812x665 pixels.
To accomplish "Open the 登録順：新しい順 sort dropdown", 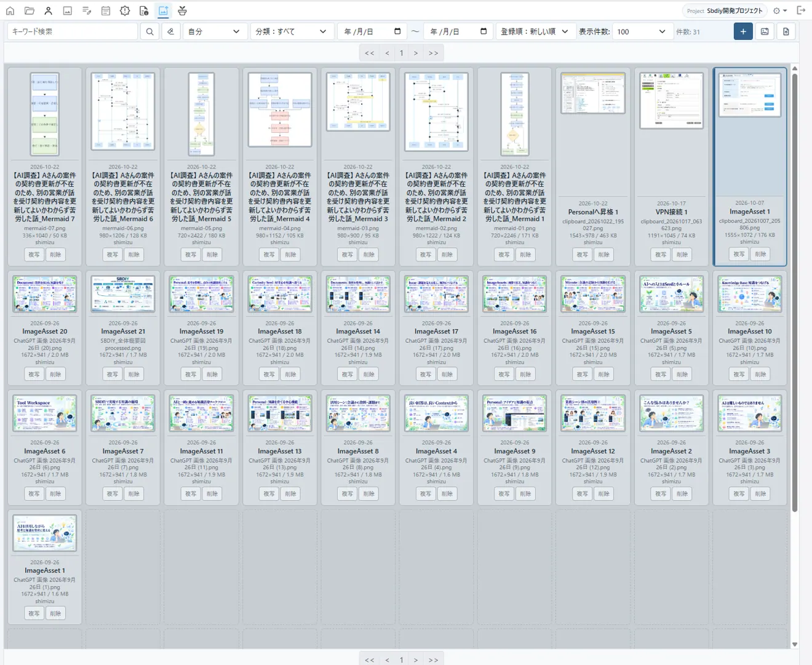I will (535, 31).
